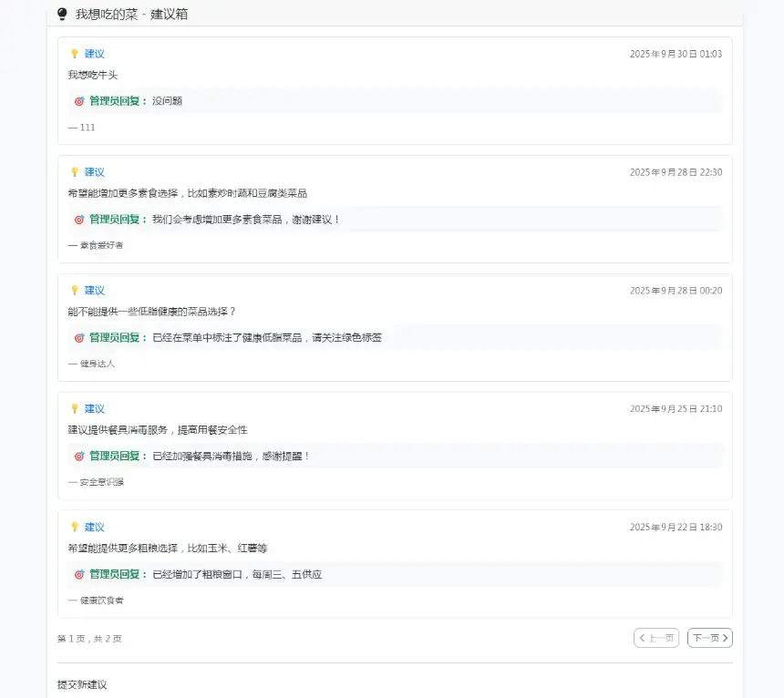Click the target icon on the 粗粮窗口 admin reply
Image resolution: width=784 pixels, height=698 pixels.
tap(79, 574)
